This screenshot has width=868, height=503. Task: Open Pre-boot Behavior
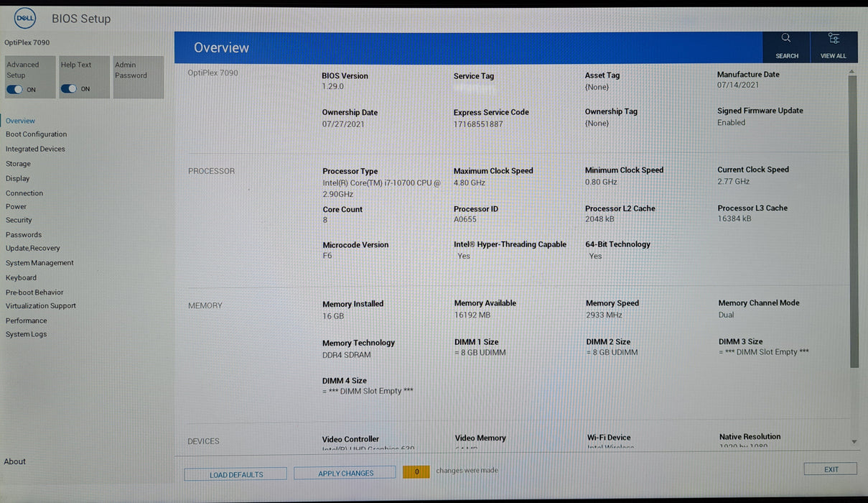point(34,292)
